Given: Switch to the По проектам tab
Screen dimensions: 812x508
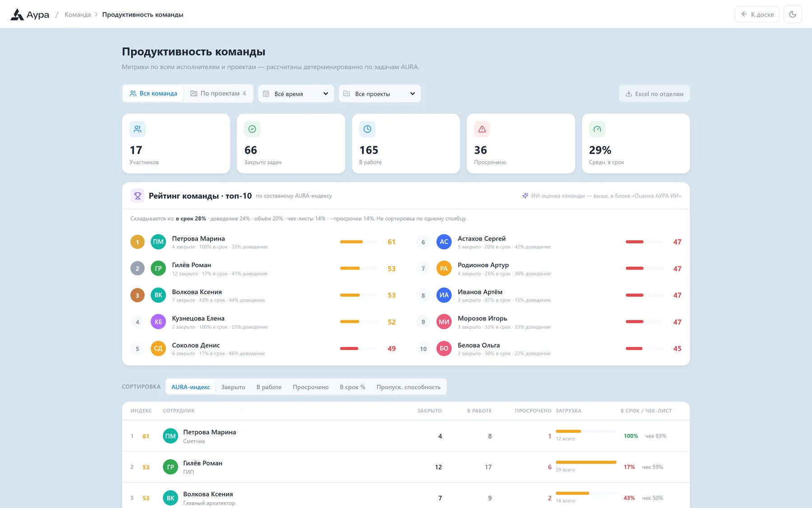Looking at the screenshot, I should pyautogui.click(x=218, y=93).
